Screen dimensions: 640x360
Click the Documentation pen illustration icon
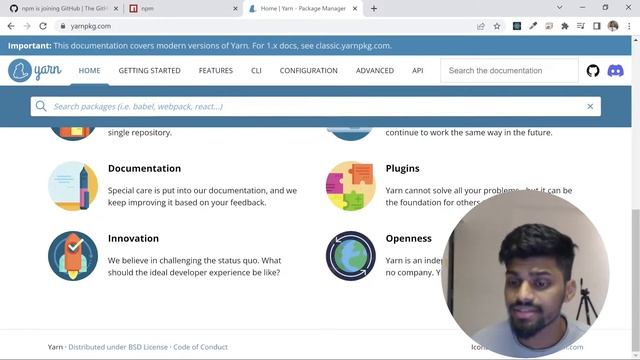(73, 186)
